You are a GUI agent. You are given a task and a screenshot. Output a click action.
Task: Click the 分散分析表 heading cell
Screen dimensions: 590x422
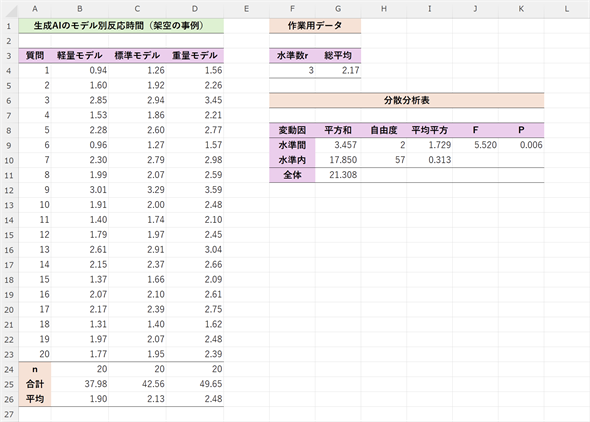pyautogui.click(x=407, y=100)
